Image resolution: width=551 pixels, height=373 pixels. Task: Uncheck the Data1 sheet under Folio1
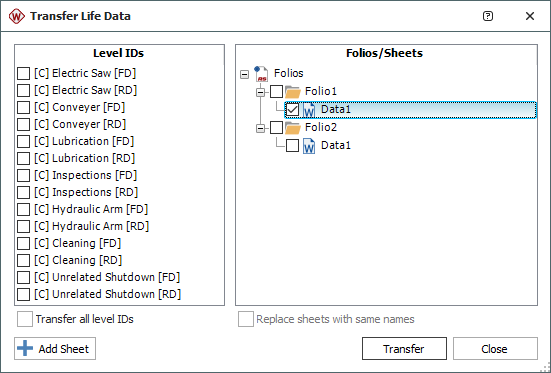click(x=292, y=110)
